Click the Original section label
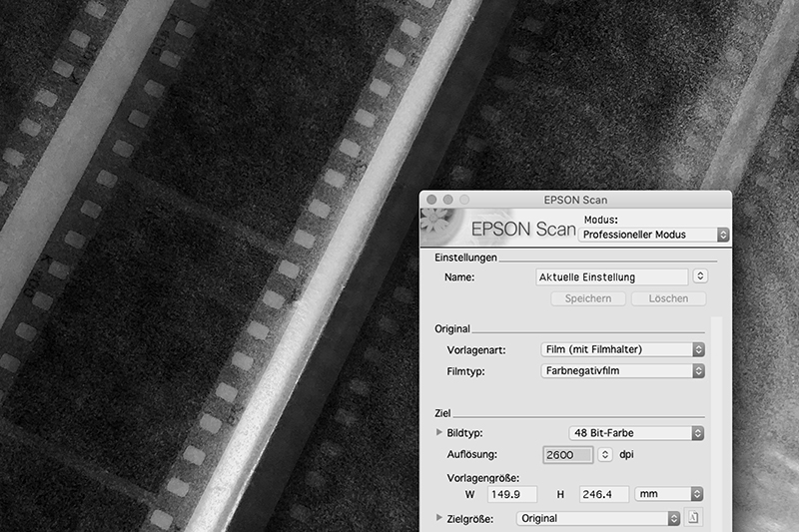The image size is (799, 532). click(x=452, y=328)
